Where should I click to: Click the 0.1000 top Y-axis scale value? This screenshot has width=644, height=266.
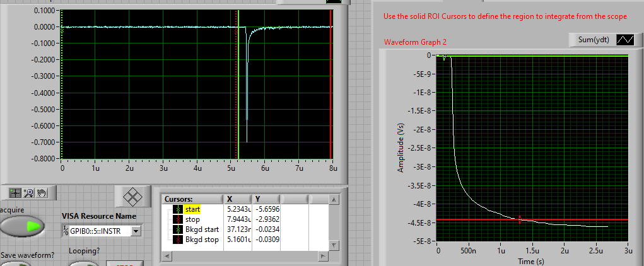point(44,10)
